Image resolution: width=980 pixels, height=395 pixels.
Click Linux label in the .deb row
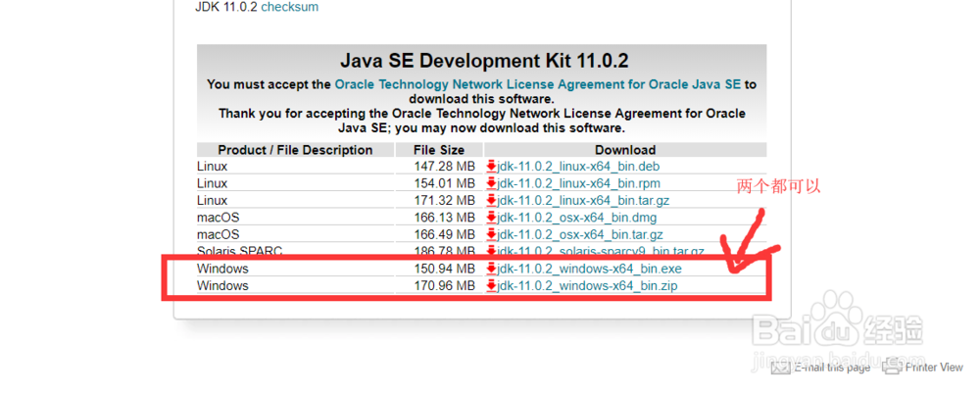coord(212,167)
